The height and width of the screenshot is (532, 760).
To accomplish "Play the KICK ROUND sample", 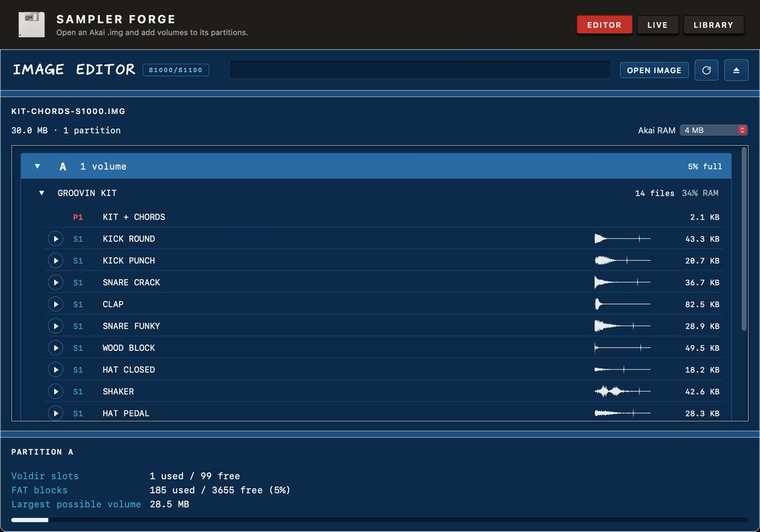I will point(56,239).
